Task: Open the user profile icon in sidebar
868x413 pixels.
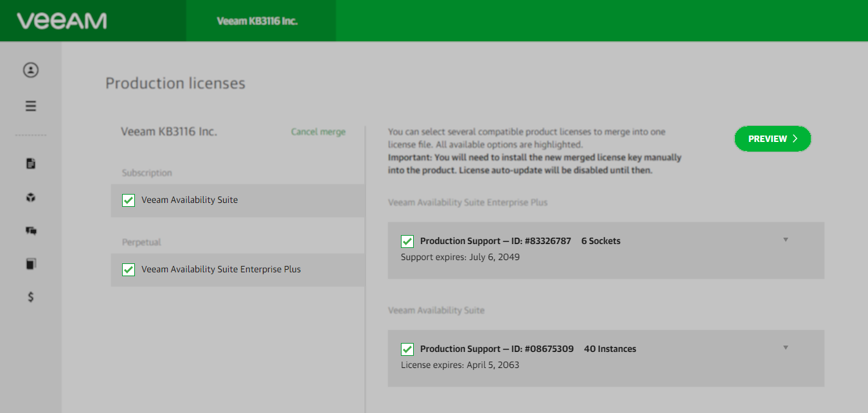Action: pyautogui.click(x=31, y=70)
